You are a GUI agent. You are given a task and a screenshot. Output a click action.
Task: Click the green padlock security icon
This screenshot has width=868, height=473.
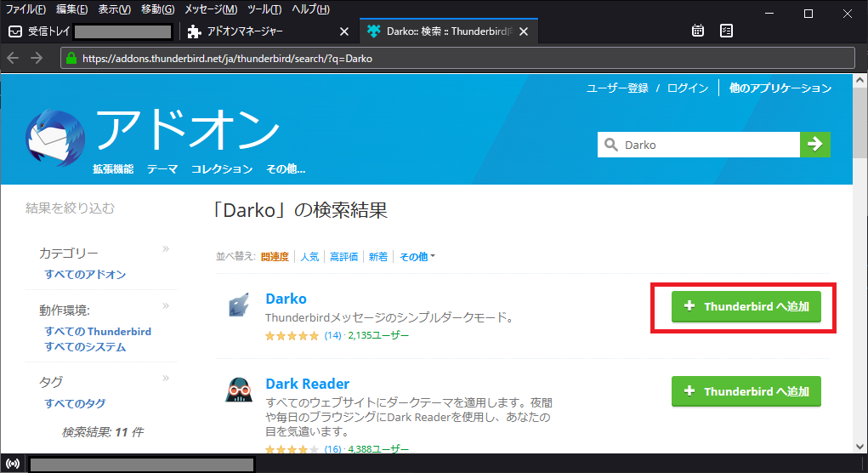coord(71,58)
